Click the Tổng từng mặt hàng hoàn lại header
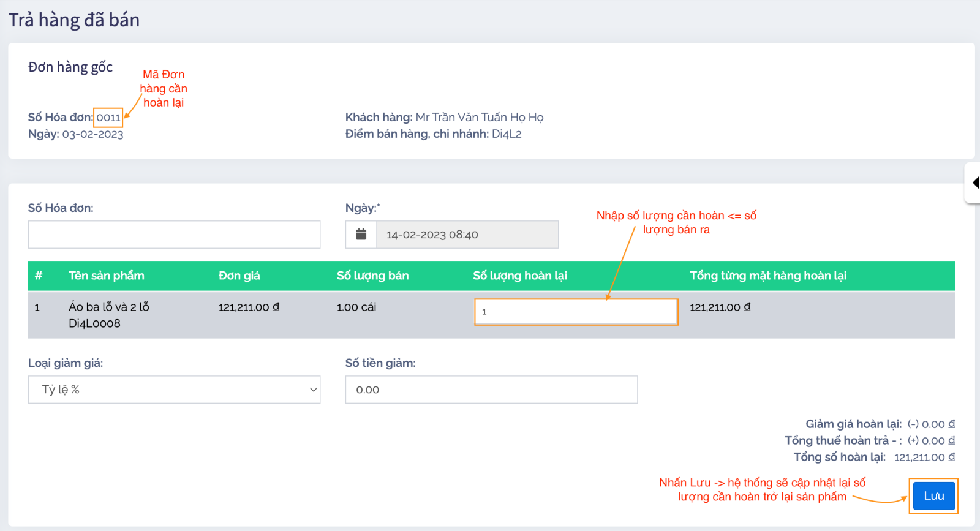The height and width of the screenshot is (531, 980). pos(768,276)
